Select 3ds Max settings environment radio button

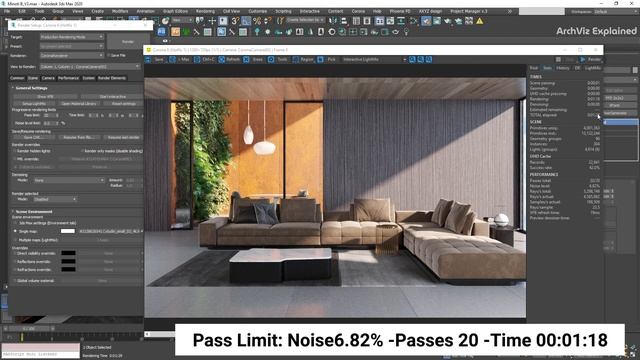click(15, 223)
